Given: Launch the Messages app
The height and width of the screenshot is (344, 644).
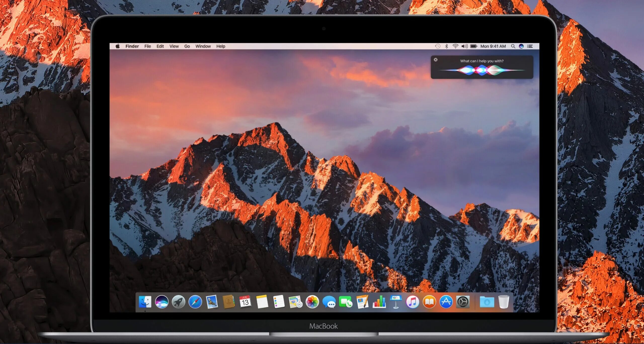Looking at the screenshot, I should [x=329, y=302].
